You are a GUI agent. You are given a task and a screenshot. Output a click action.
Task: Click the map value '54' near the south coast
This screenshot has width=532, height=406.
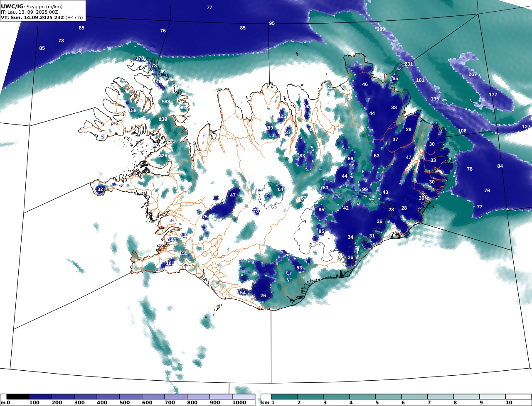pos(243,293)
